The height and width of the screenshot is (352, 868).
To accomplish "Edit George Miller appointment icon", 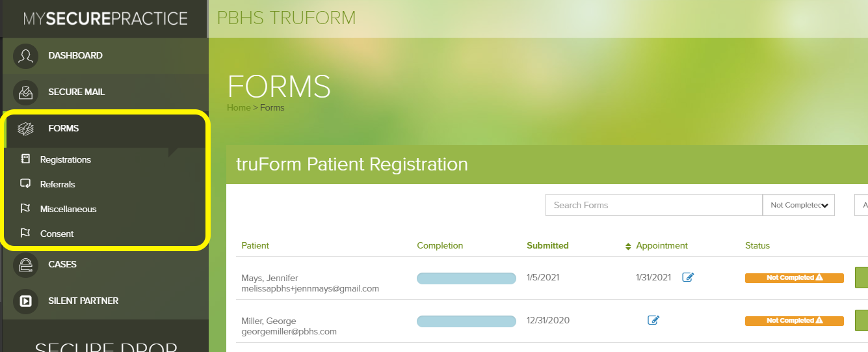I will pos(653,320).
